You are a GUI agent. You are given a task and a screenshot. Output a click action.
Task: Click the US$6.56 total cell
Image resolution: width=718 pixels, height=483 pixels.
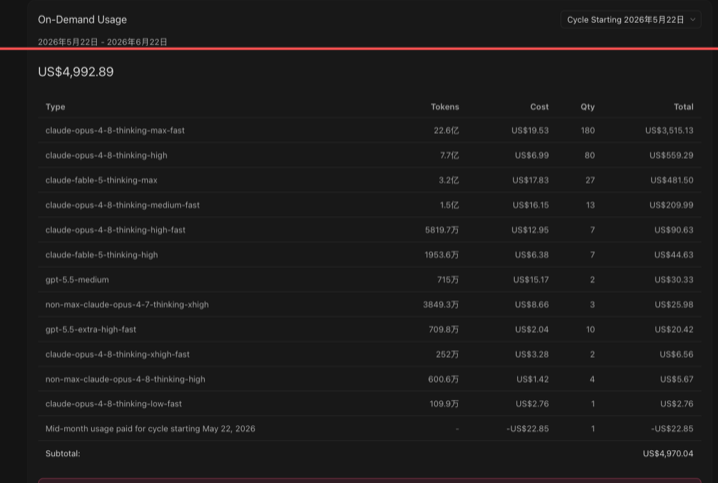pos(676,354)
